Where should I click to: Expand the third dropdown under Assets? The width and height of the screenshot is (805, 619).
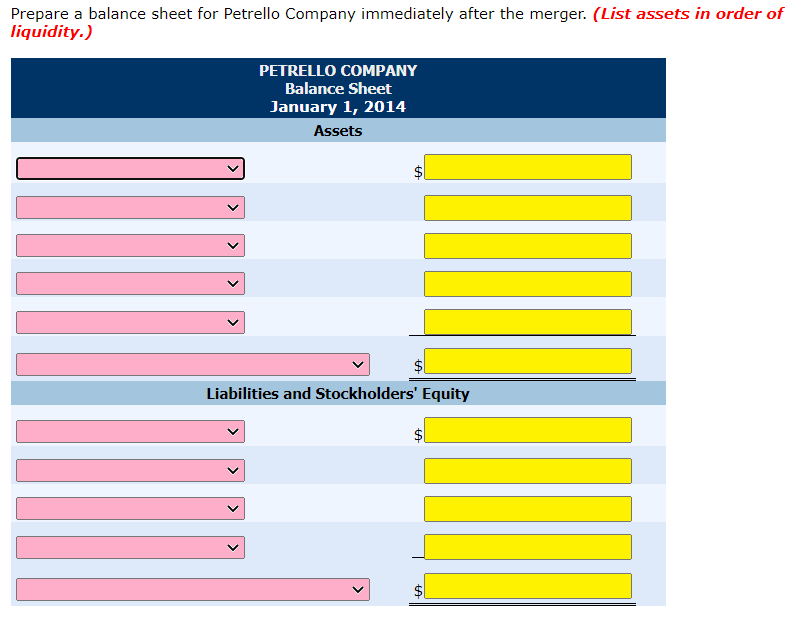point(130,245)
